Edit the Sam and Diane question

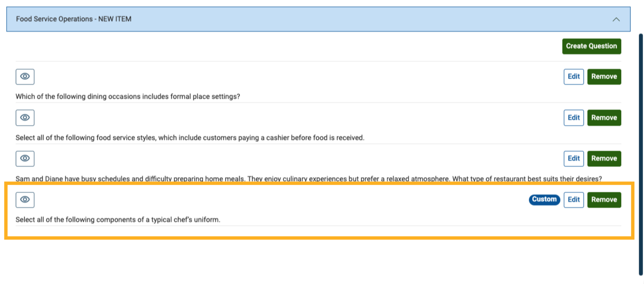[574, 159]
